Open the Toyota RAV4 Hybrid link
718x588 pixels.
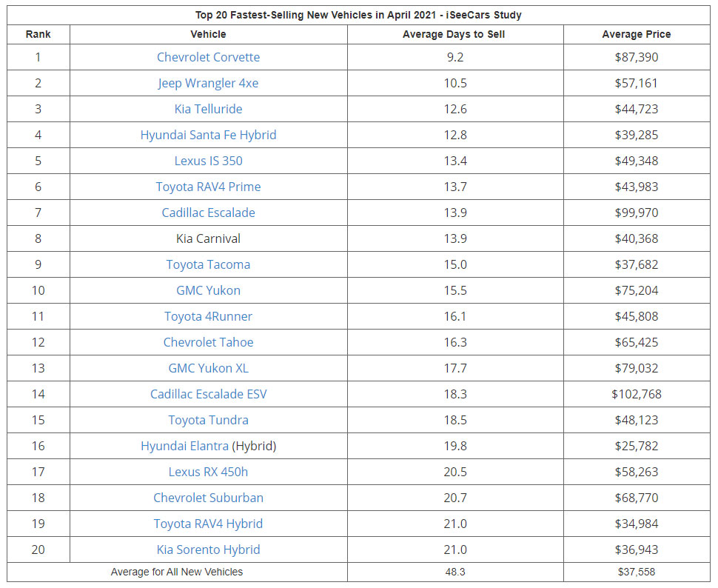tap(208, 524)
